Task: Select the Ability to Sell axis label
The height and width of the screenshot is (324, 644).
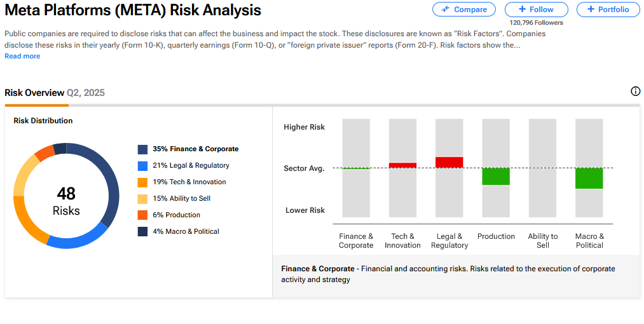Action: point(542,241)
